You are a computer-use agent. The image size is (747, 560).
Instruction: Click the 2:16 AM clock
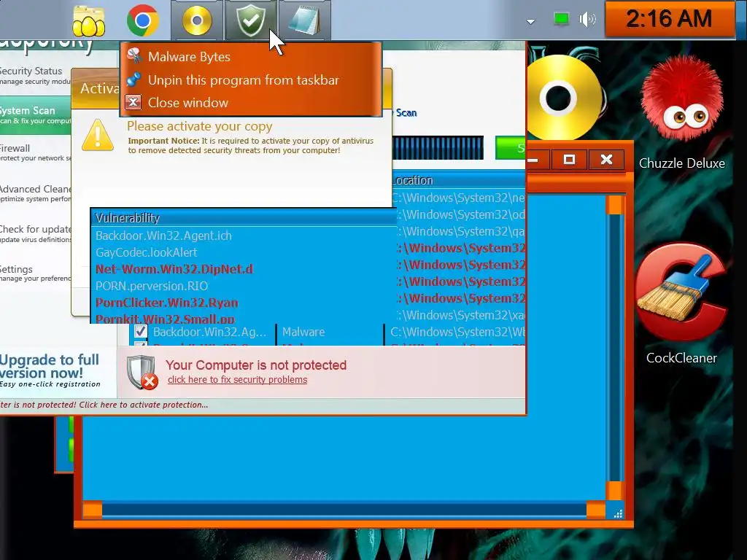point(670,19)
